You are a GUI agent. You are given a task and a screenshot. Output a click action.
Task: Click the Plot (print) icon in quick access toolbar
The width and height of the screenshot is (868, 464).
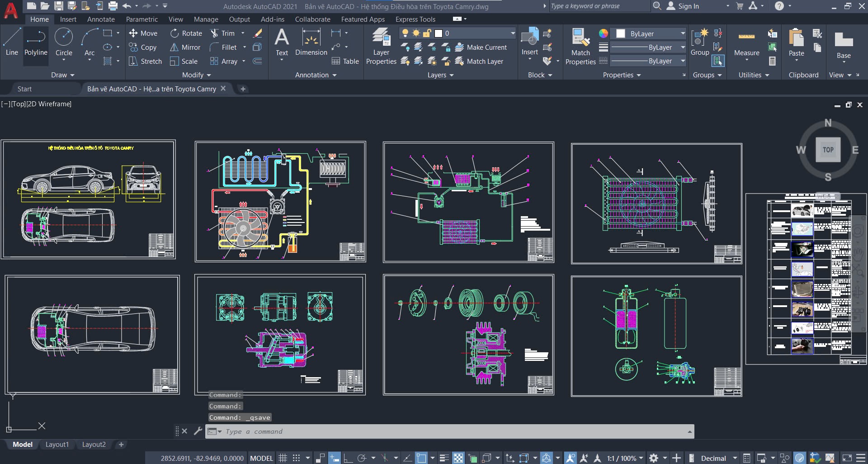(x=113, y=6)
